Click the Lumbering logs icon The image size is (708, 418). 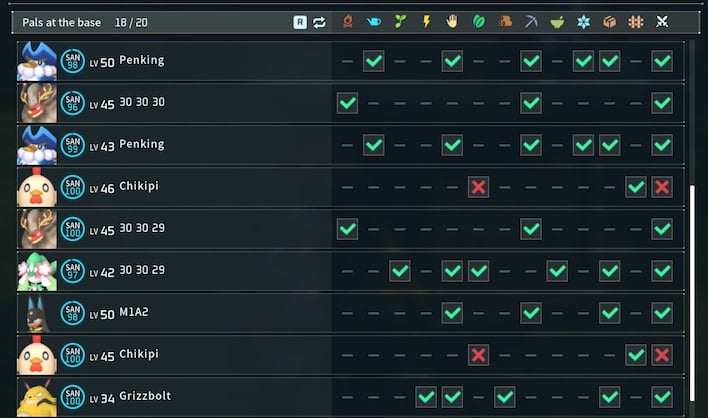point(505,21)
